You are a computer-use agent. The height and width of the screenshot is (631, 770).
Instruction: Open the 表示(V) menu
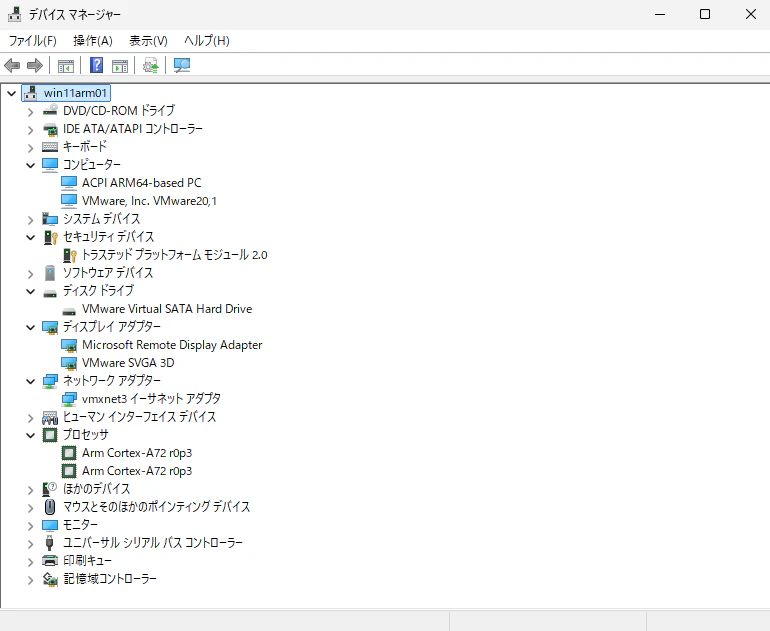click(x=148, y=41)
